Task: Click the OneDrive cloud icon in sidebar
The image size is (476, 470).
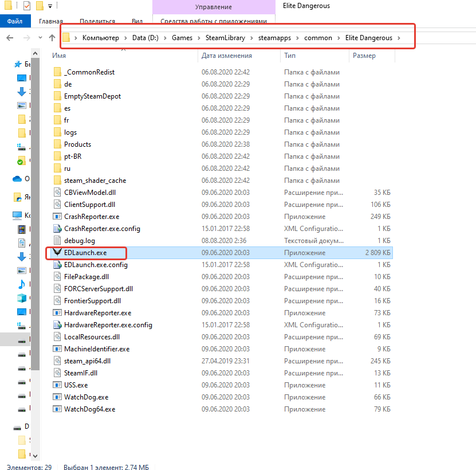Action: click(17, 179)
